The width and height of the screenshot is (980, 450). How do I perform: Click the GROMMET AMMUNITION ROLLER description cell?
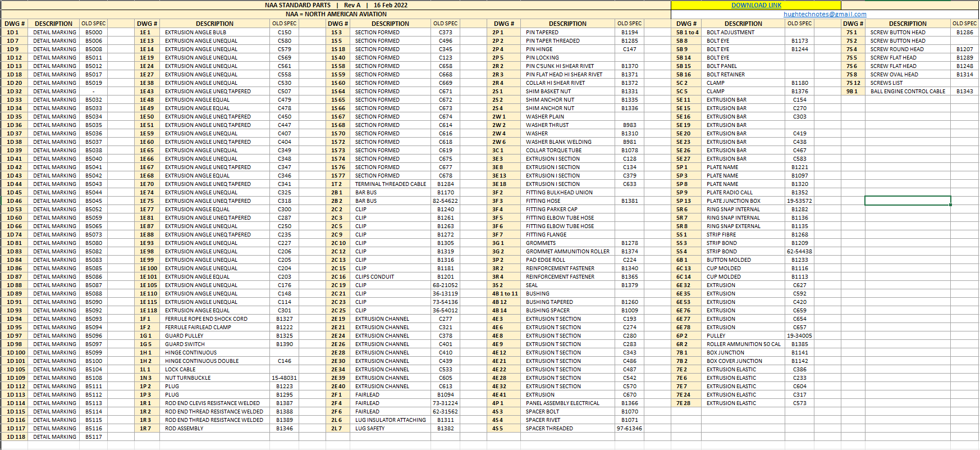click(567, 251)
